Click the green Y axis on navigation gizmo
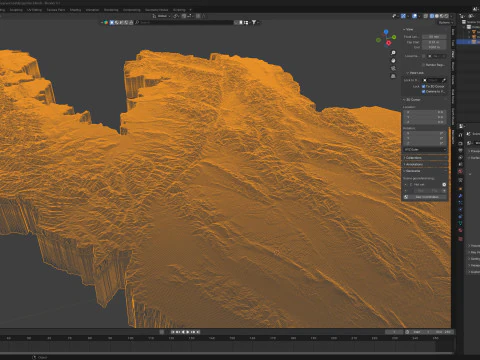The image size is (480, 360). coord(394,37)
